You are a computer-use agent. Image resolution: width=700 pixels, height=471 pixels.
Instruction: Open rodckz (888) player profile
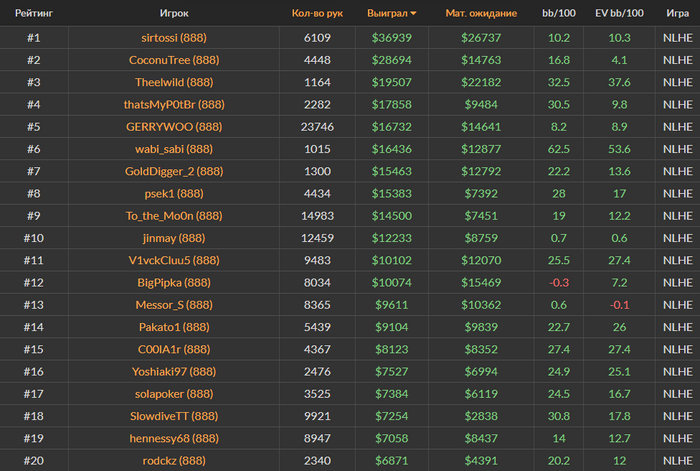(174, 461)
